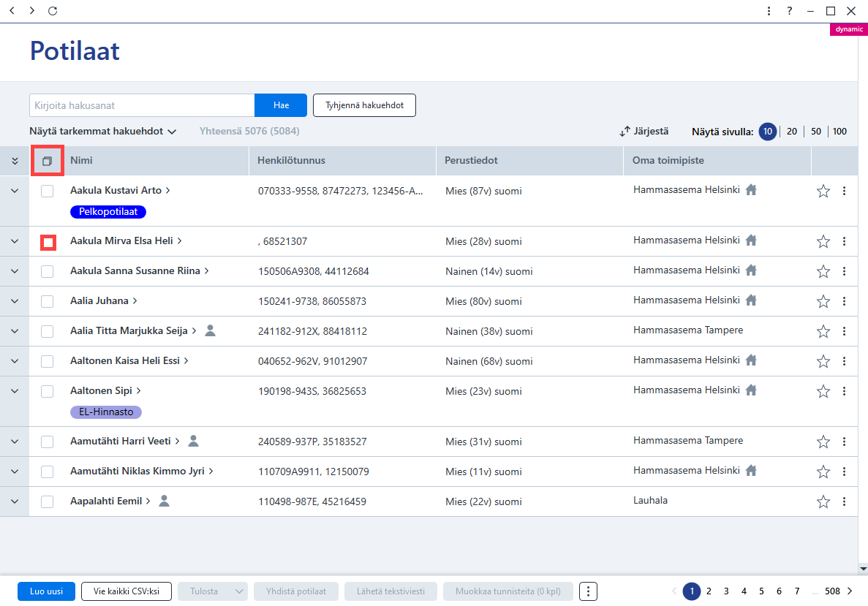Click person icon next to Aamutähti Harri Veeti
This screenshot has width=868, height=606.
pos(193,441)
